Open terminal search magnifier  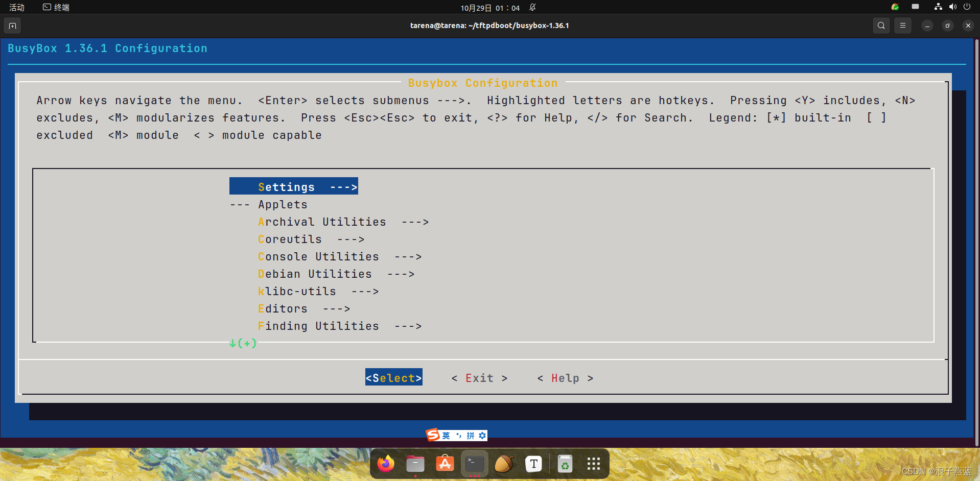[x=881, y=26]
